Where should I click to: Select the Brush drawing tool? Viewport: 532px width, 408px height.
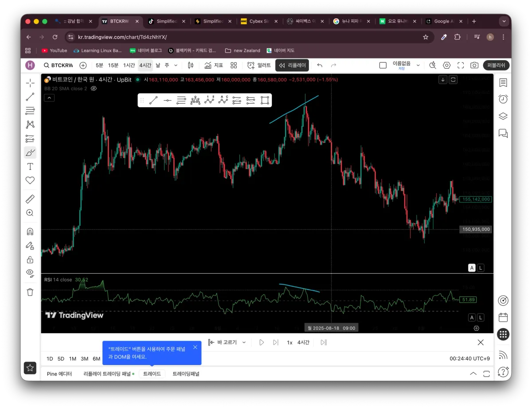pyautogui.click(x=30, y=152)
